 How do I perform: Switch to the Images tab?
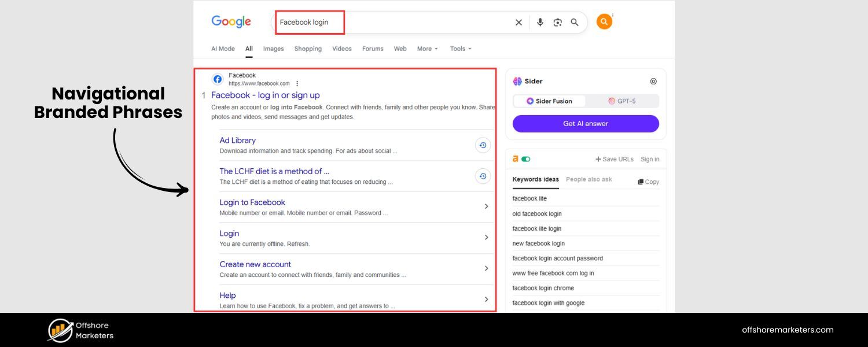(273, 49)
